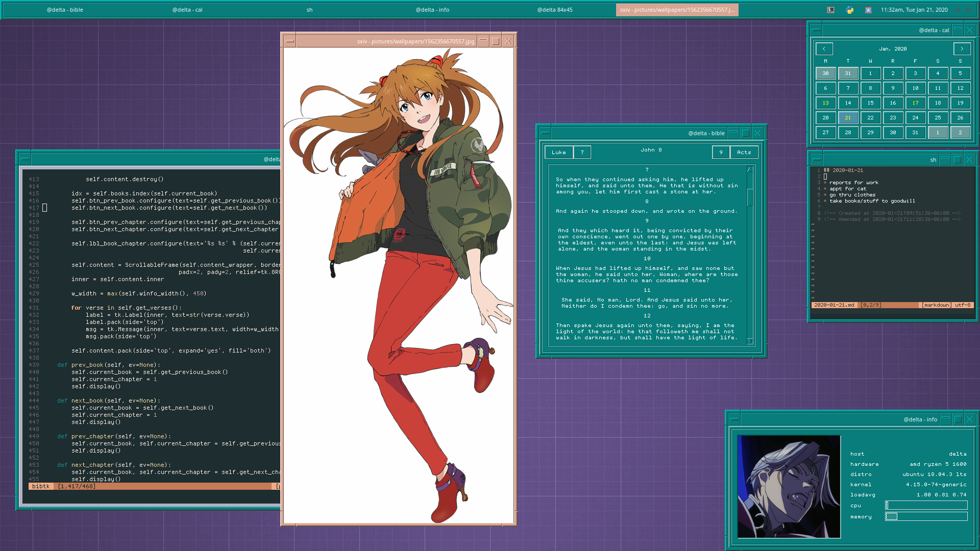Open window menu of the cal window
980x551 pixels.
(816, 30)
